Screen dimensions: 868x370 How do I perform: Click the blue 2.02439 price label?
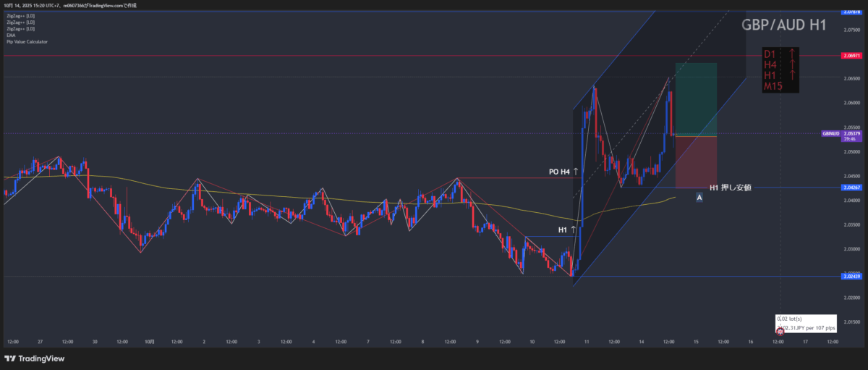point(851,277)
